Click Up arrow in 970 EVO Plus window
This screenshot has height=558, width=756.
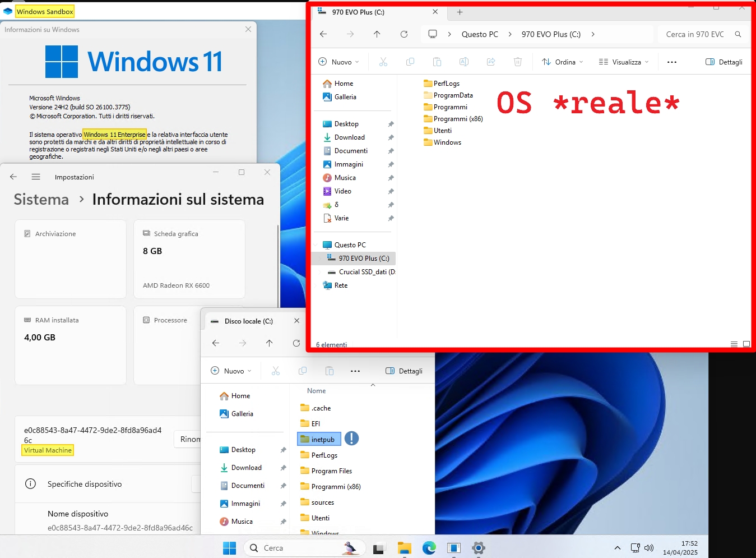[377, 34]
